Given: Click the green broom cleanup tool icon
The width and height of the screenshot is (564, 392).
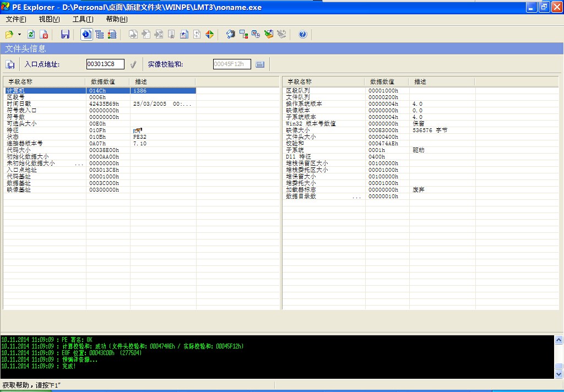Looking at the screenshot, I should click(x=269, y=35).
